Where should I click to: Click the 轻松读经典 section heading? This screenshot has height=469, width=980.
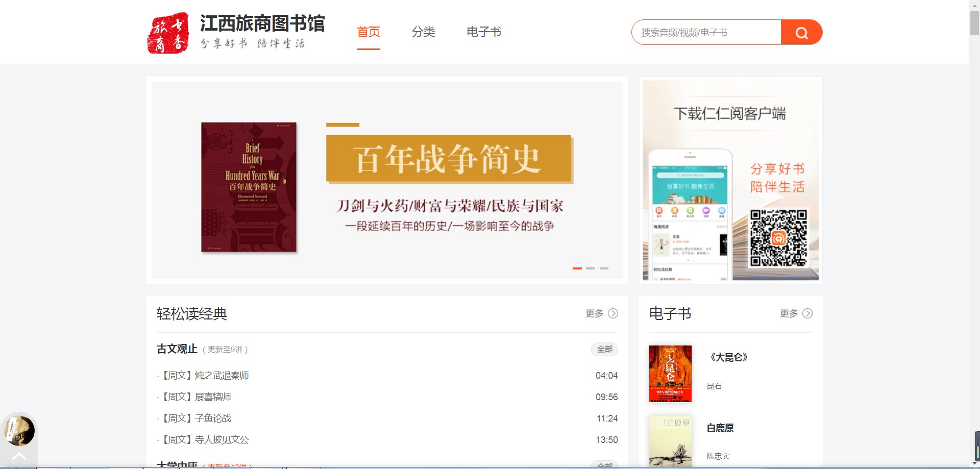(x=192, y=313)
